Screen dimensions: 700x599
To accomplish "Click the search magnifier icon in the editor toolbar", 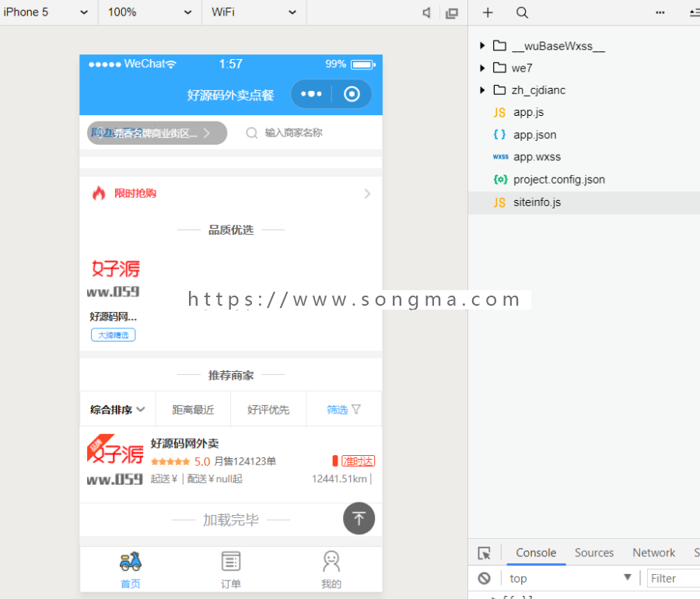I will (522, 12).
